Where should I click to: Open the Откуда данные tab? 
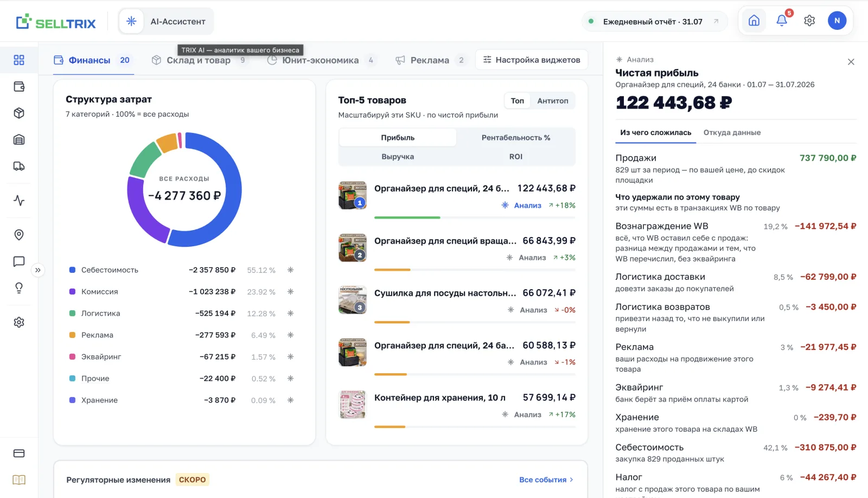(732, 133)
